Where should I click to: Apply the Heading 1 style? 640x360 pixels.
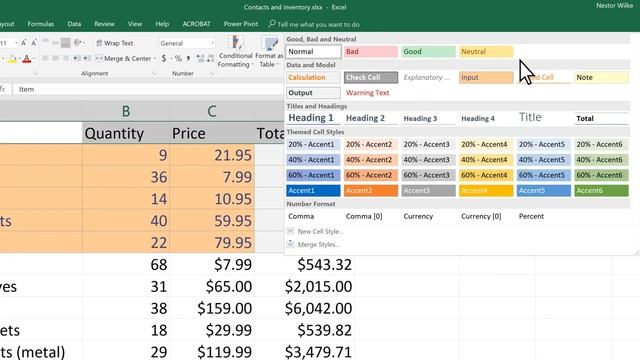(313, 118)
